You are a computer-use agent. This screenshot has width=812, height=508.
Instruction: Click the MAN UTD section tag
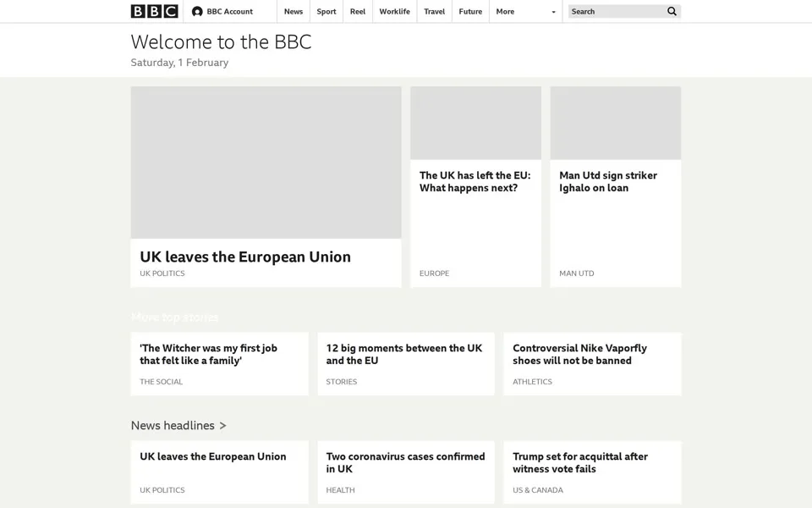pyautogui.click(x=576, y=273)
